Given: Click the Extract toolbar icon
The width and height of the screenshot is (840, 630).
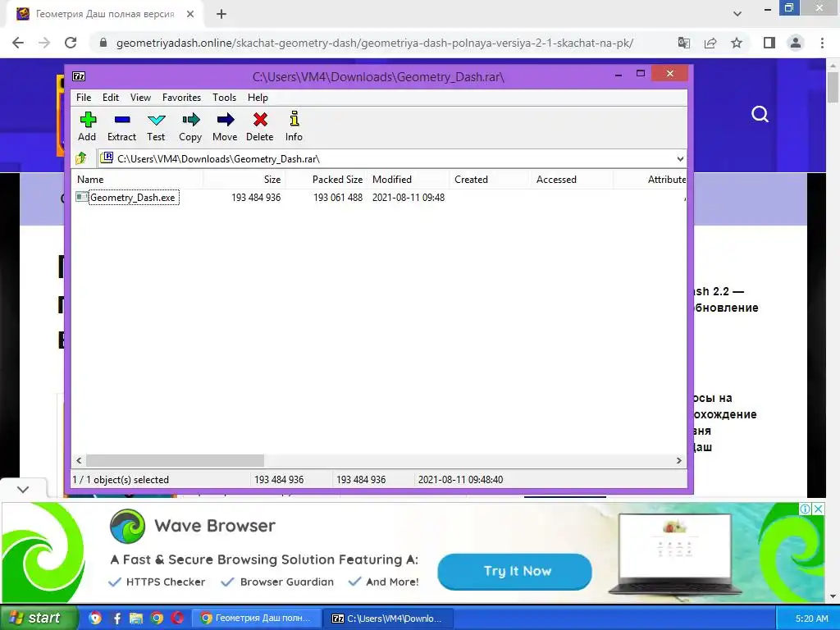Looking at the screenshot, I should tap(121, 126).
